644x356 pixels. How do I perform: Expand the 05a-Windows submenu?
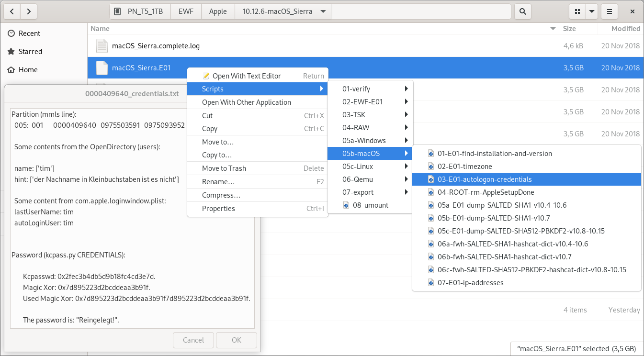coord(370,141)
